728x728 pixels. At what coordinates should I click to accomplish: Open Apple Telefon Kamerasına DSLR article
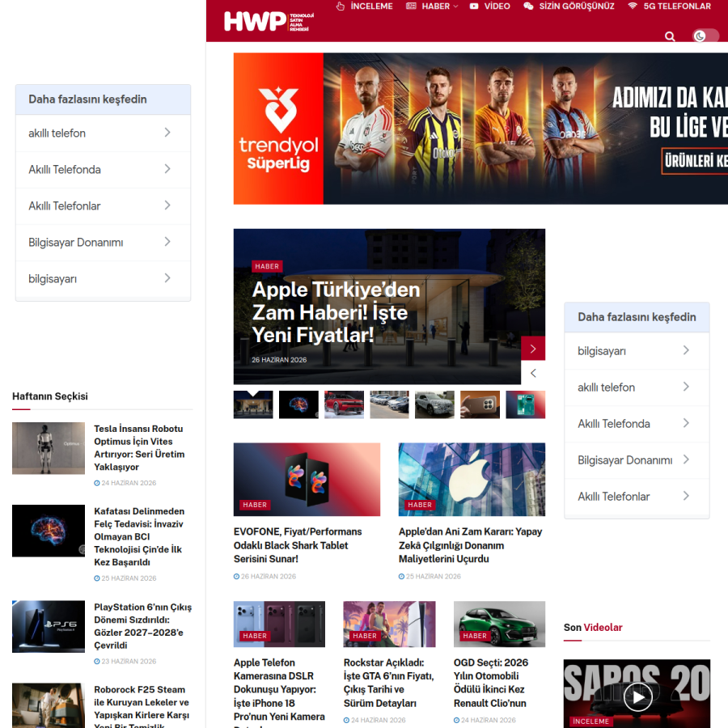[279, 692]
